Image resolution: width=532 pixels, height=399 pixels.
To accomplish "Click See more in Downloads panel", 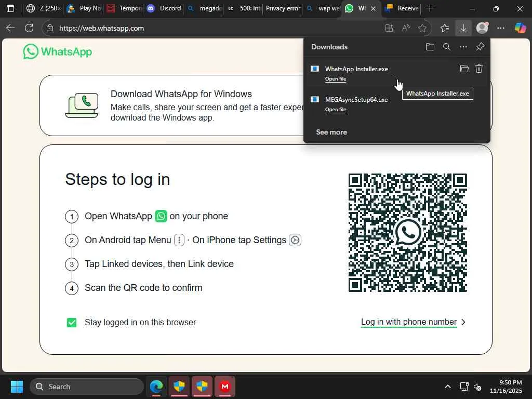I will click(x=331, y=132).
